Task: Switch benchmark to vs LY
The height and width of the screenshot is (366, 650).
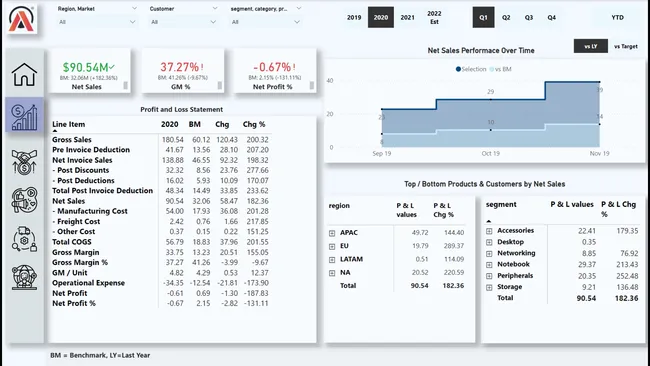Action: coord(591,46)
